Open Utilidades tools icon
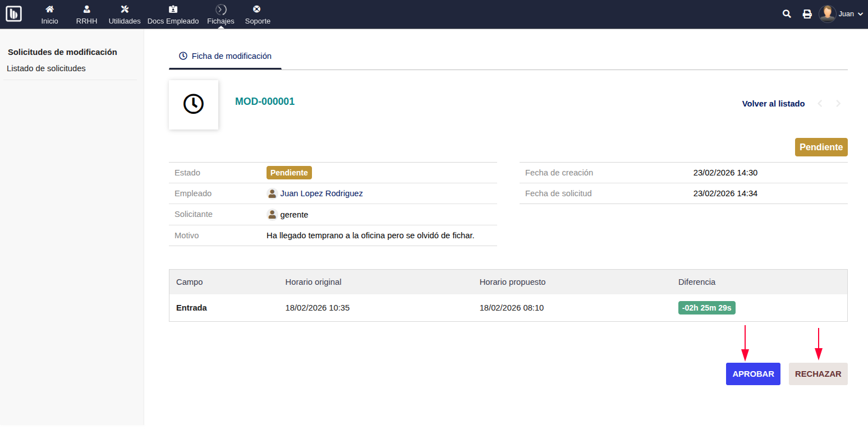Screen dimensions: 868x430 [125, 10]
